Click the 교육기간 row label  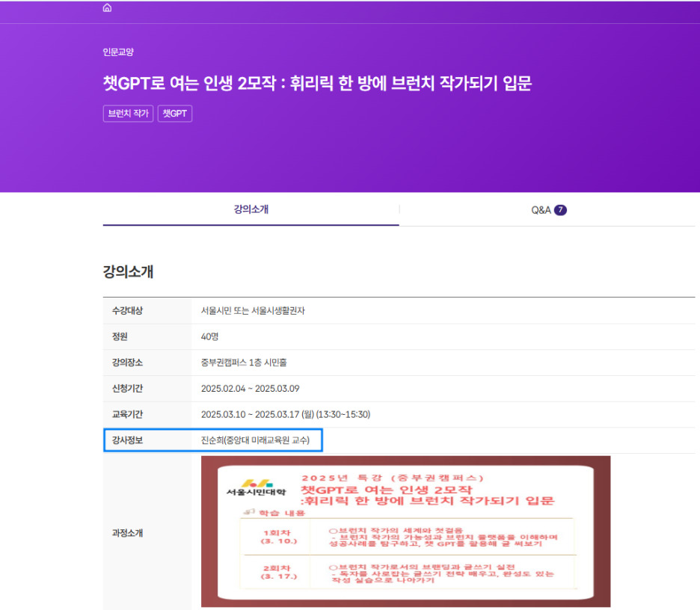(x=127, y=414)
